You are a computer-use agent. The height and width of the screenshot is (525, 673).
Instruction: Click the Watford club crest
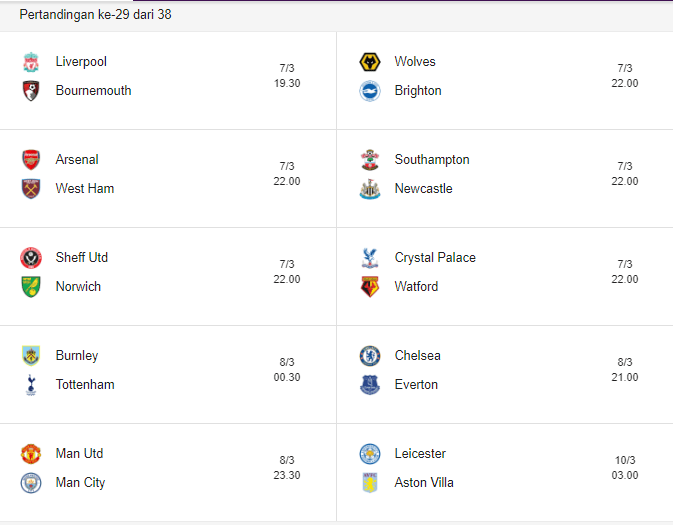pos(370,287)
